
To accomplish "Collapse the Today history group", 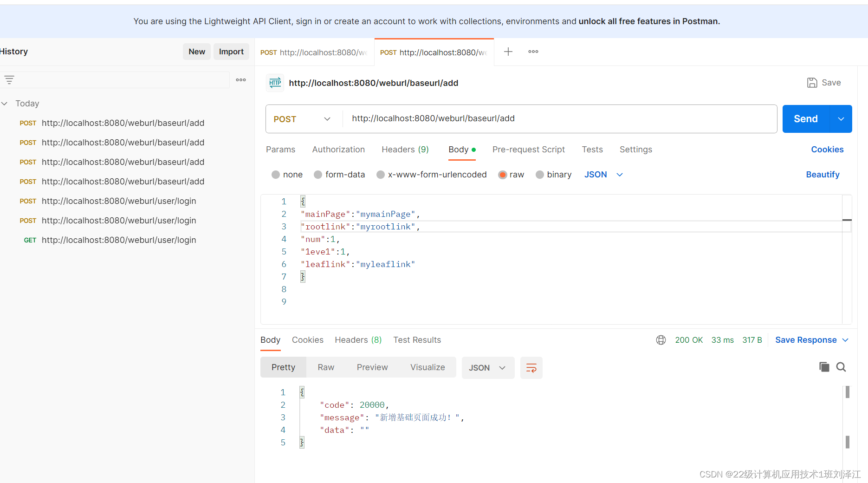I will 5,104.
